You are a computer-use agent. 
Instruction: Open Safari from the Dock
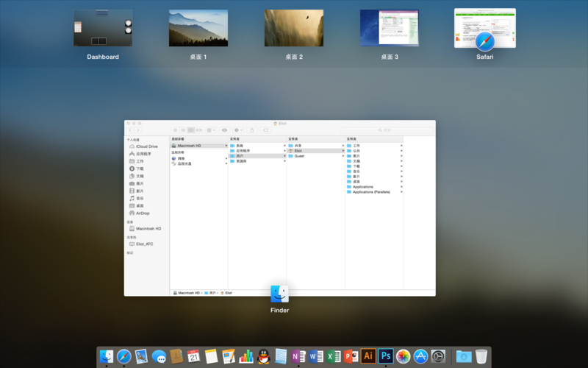(124, 356)
